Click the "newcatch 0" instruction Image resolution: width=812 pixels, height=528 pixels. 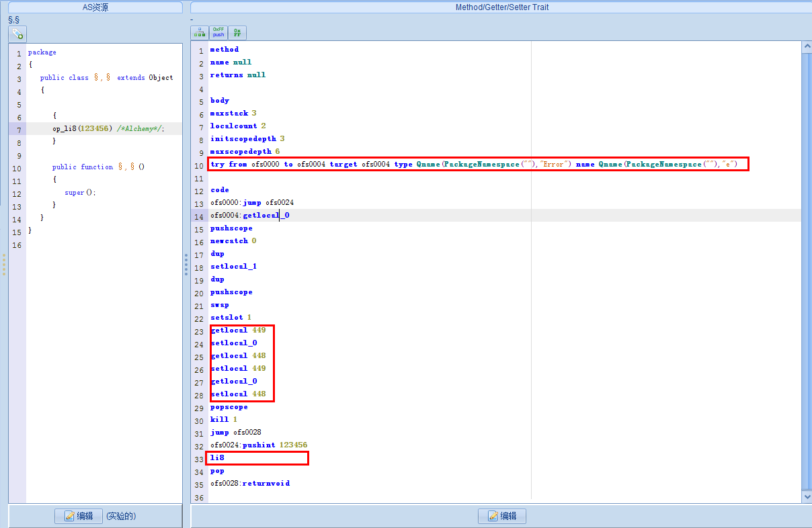point(233,241)
